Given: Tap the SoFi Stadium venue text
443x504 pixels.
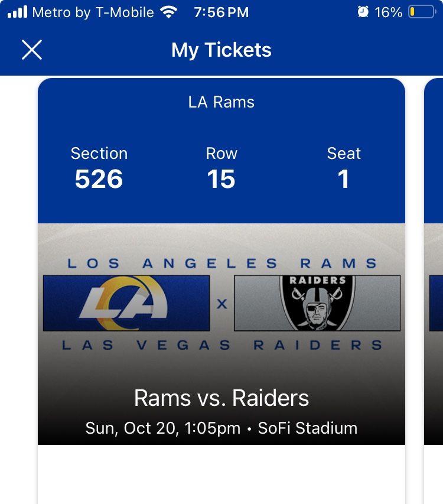Looking at the screenshot, I should click(307, 428).
